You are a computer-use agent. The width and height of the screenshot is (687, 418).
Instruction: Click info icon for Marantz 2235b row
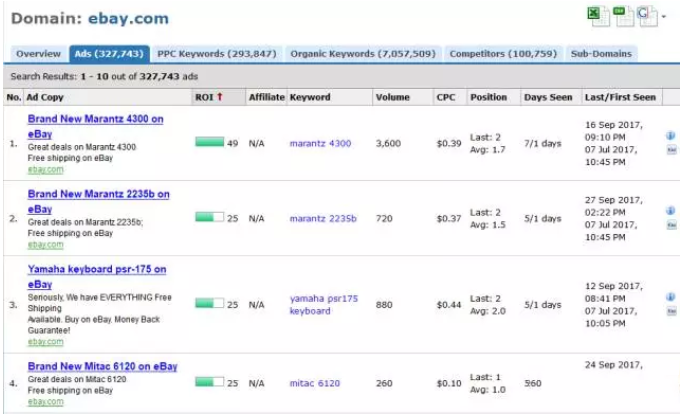(670, 210)
